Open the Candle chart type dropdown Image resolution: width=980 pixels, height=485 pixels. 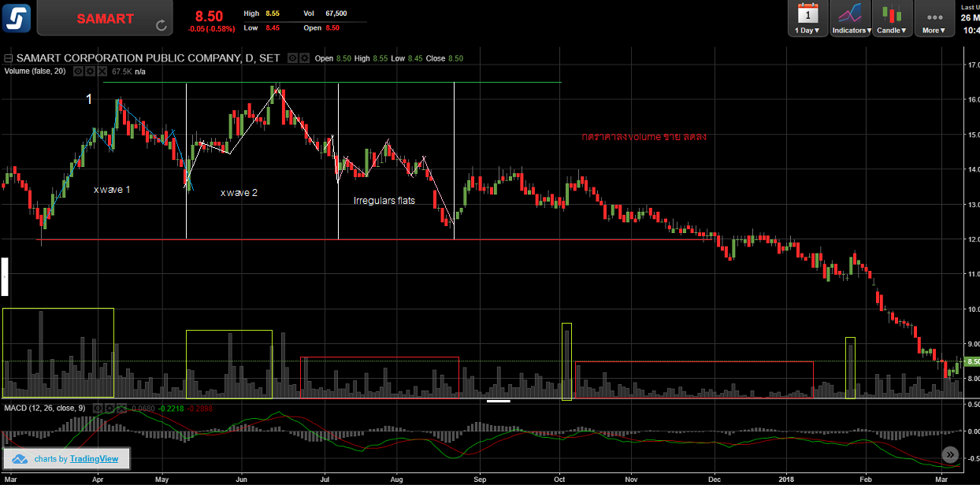pyautogui.click(x=893, y=19)
